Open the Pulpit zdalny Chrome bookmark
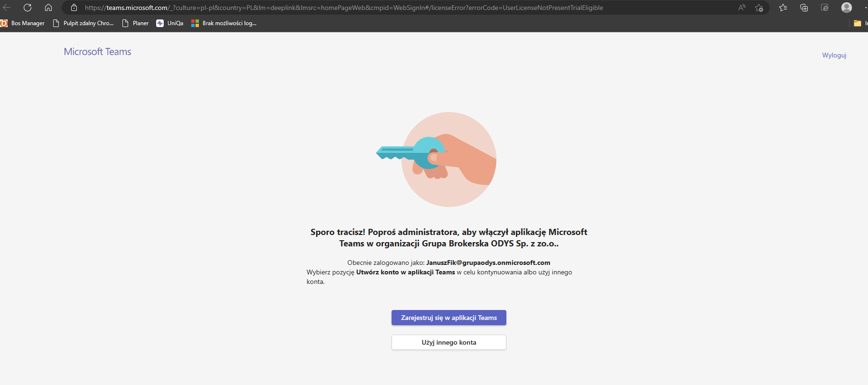Image resolution: width=868 pixels, height=385 pixels. pos(84,23)
